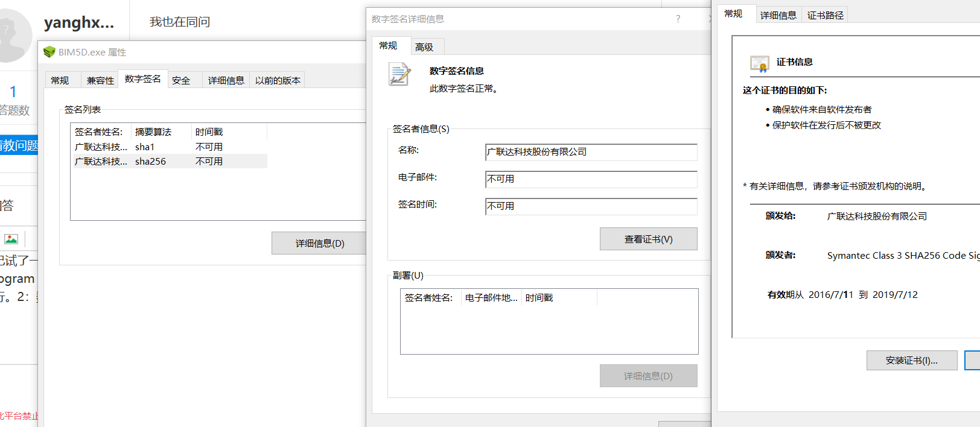This screenshot has height=427, width=980.
Task: Click the 签名者姓名 column header in signature list
Action: click(x=101, y=131)
